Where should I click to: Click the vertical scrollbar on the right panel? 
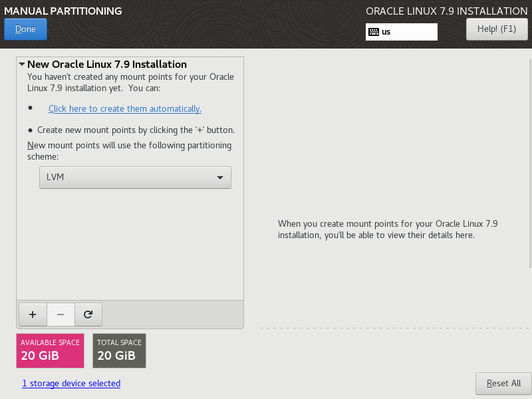(x=530, y=163)
